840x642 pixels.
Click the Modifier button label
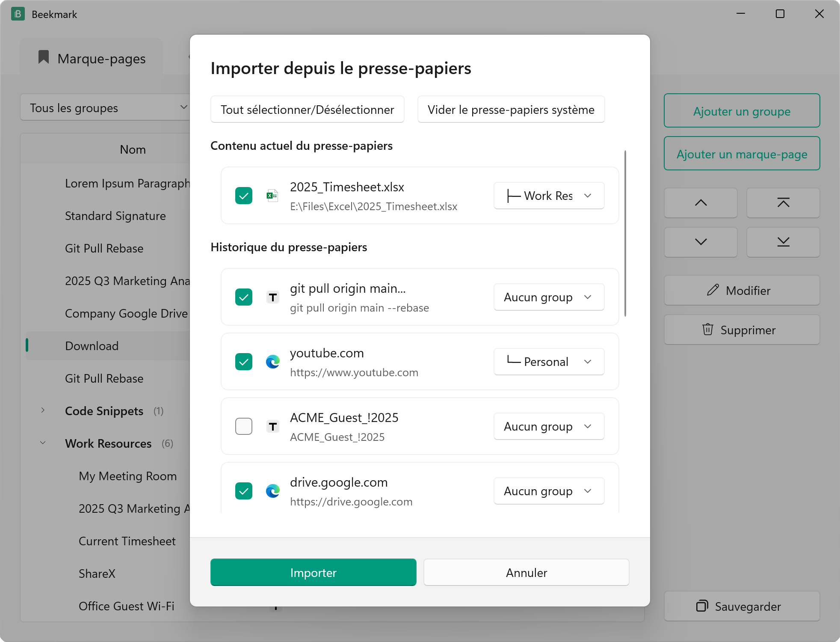748,291
